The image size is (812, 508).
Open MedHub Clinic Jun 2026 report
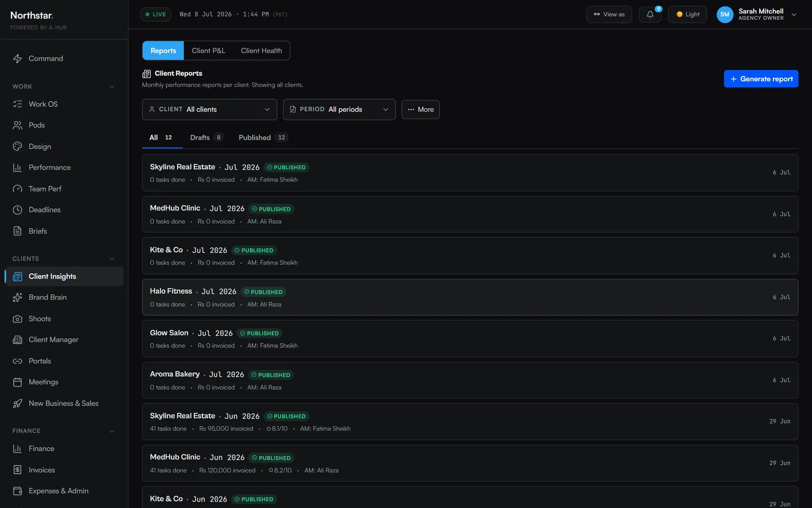[x=470, y=463]
